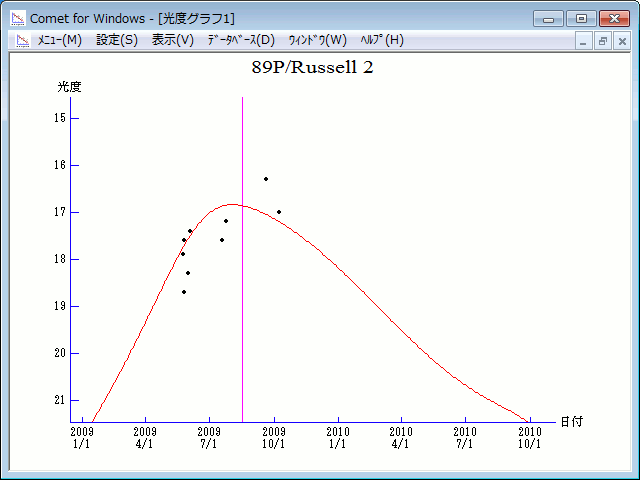
Task: Expand the 表示(V) view menu
Action: 172,40
